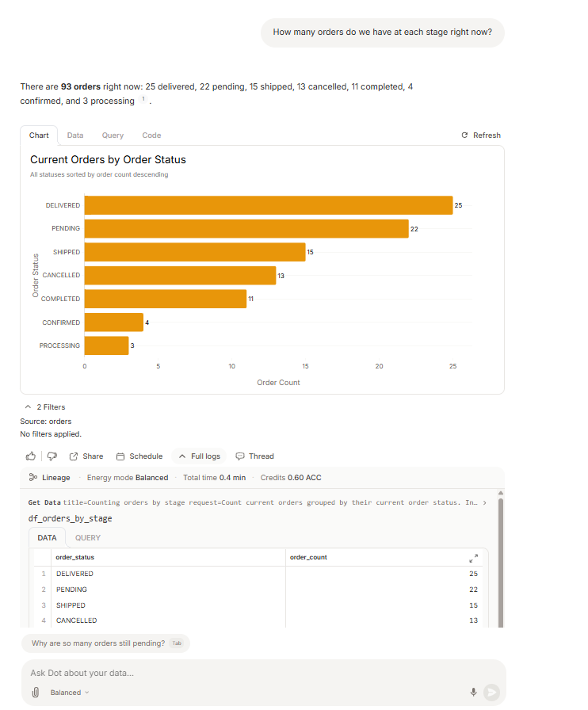
Task: Click the value 25 in the order_count column
Action: pyautogui.click(x=473, y=574)
